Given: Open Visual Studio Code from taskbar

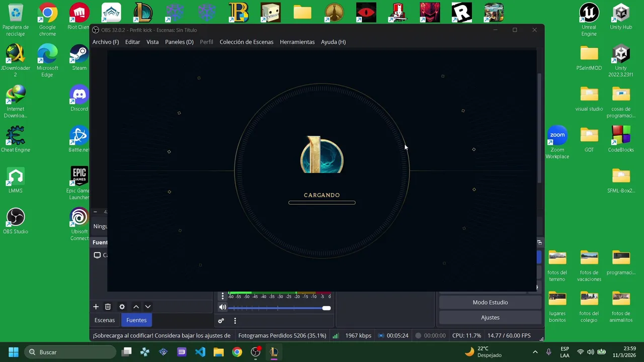Looking at the screenshot, I should pyautogui.click(x=200, y=352).
